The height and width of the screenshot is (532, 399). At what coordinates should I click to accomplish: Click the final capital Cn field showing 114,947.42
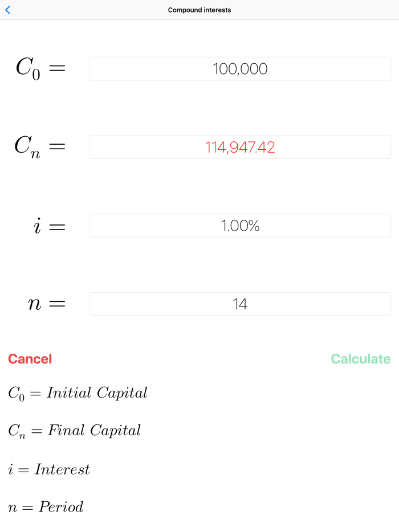coord(240,147)
